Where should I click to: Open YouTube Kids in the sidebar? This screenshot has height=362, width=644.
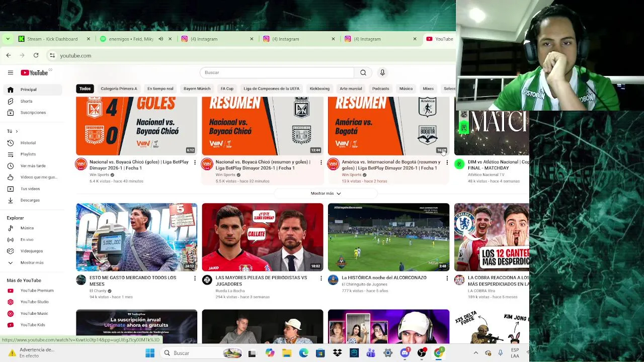tap(32, 325)
